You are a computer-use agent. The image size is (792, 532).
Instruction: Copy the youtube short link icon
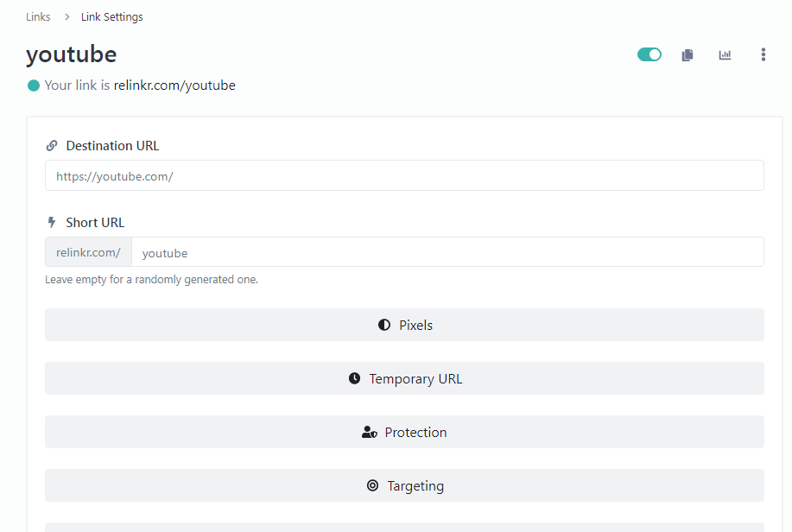687,55
